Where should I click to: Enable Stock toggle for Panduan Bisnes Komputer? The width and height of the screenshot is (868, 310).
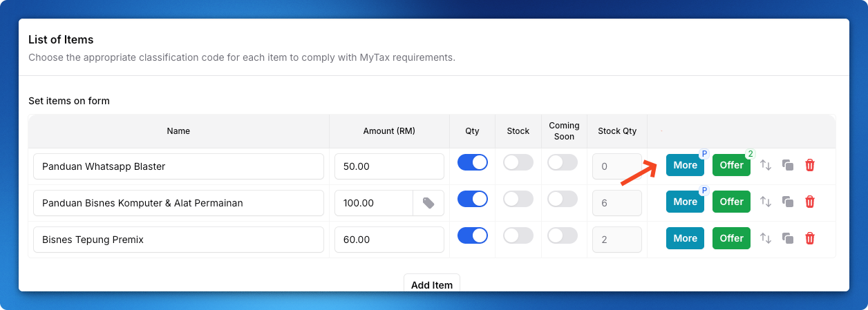[x=518, y=199]
